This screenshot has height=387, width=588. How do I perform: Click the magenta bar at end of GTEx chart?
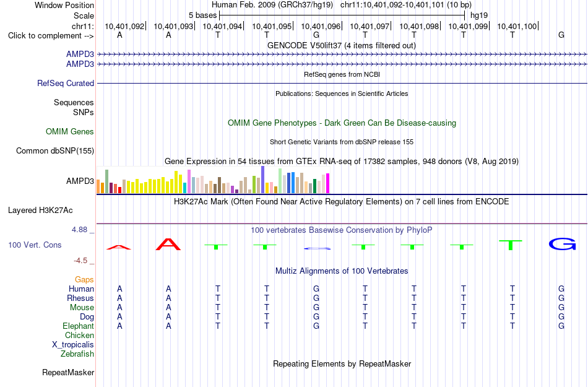pyautogui.click(x=328, y=183)
